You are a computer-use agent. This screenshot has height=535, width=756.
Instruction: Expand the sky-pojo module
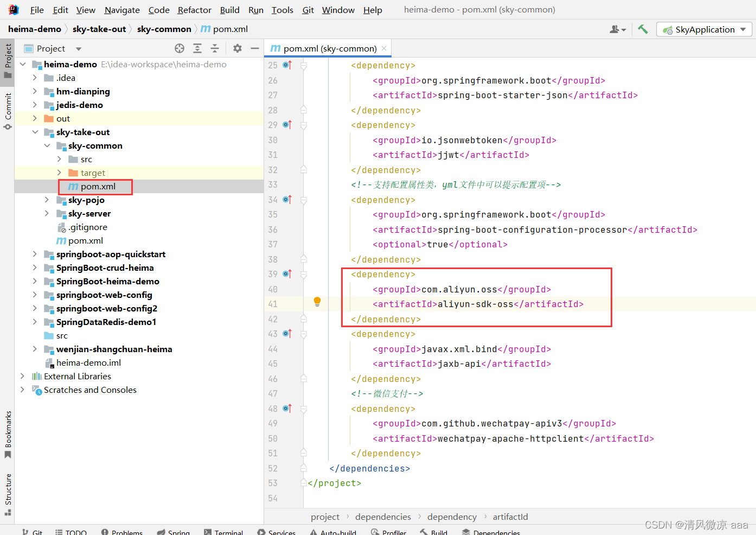click(47, 200)
